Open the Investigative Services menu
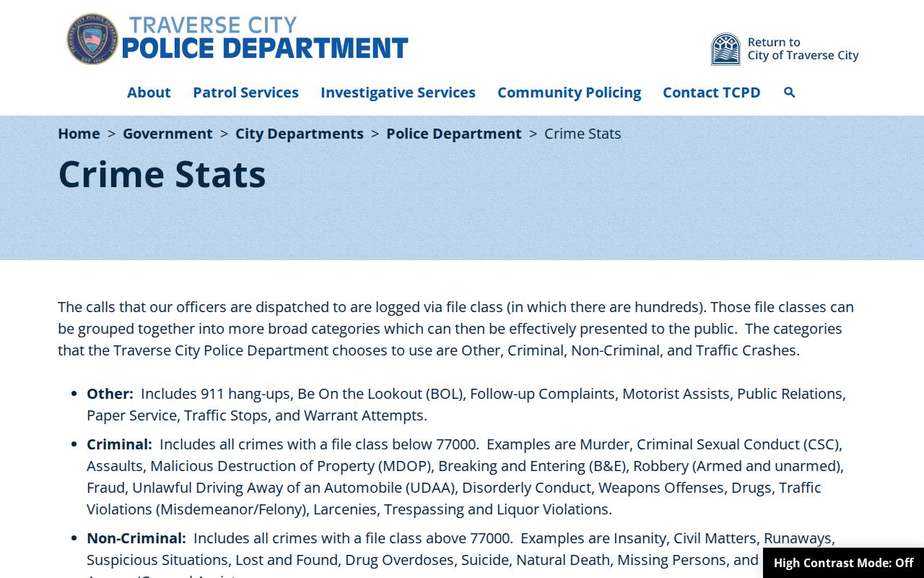 (398, 92)
